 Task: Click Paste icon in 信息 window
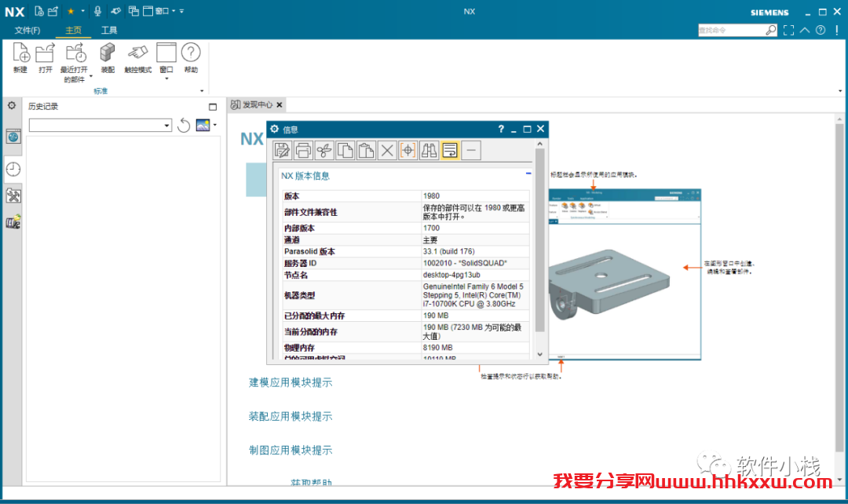(x=366, y=150)
